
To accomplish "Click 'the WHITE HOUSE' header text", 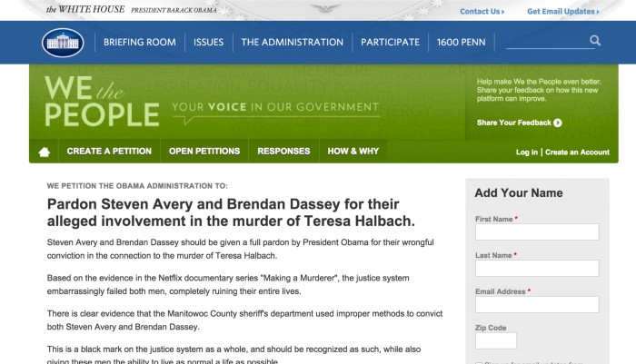I will tap(85, 9).
